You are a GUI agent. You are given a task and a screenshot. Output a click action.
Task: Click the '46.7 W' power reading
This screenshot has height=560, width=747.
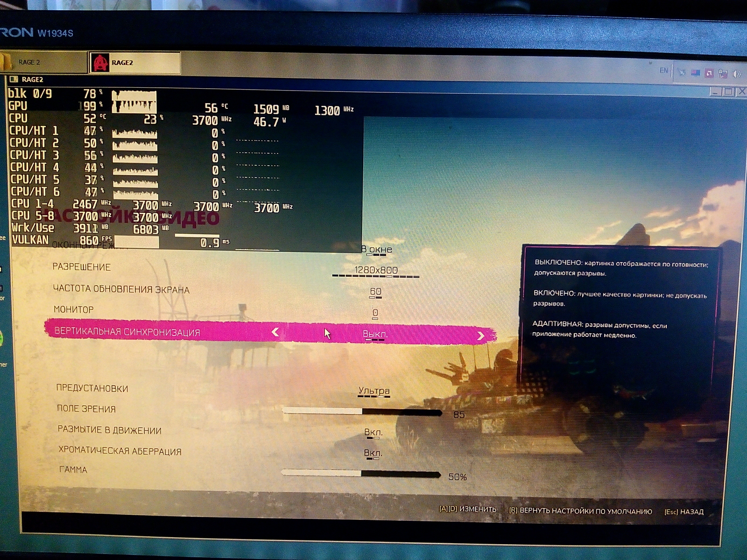pyautogui.click(x=269, y=122)
